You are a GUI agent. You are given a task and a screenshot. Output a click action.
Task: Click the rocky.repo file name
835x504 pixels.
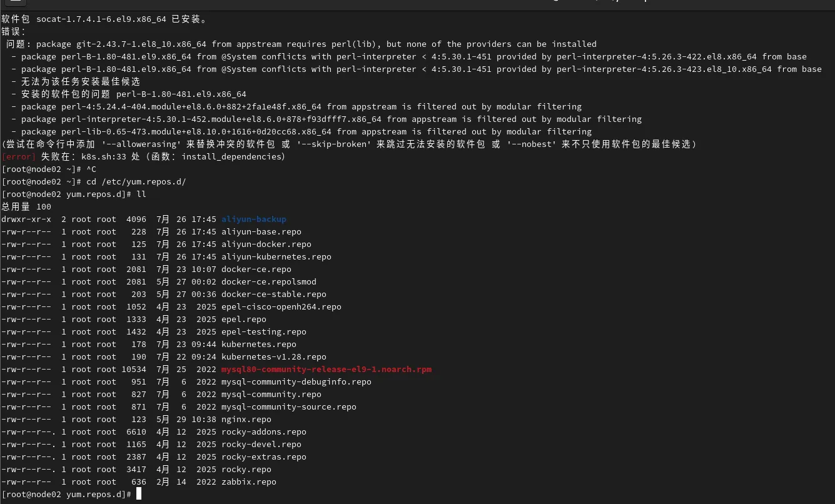(x=246, y=469)
